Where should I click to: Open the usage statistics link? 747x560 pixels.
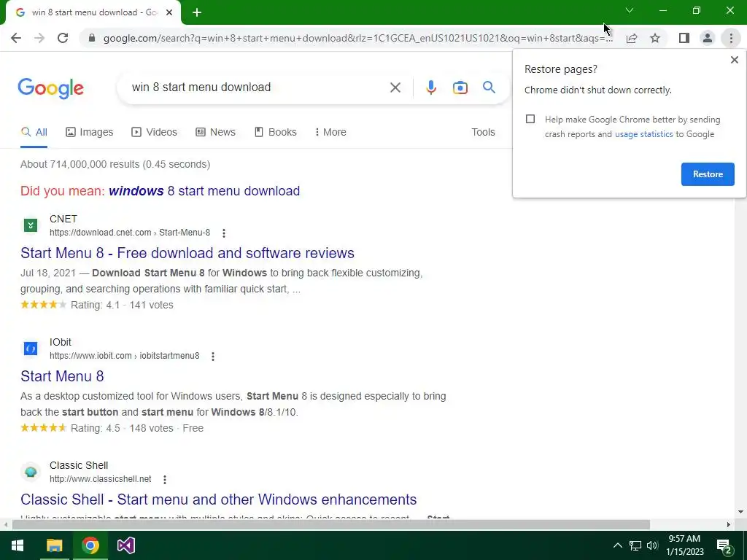[x=643, y=134]
